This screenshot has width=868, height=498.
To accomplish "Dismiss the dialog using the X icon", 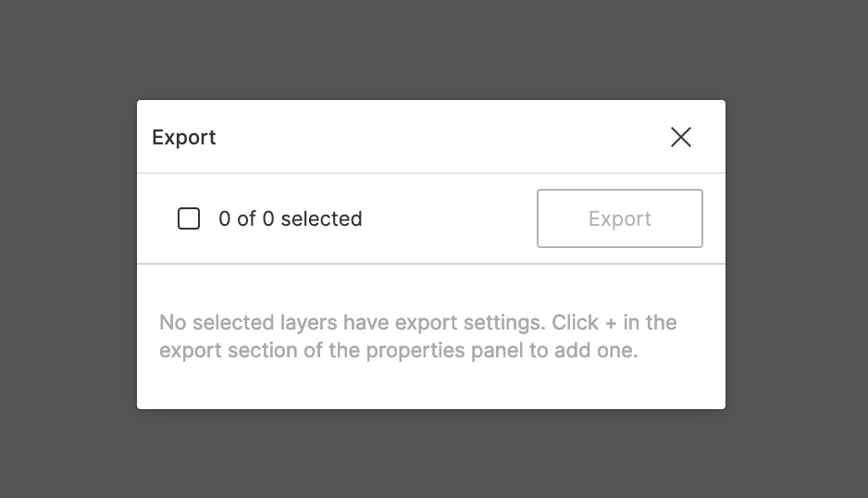I will [681, 137].
